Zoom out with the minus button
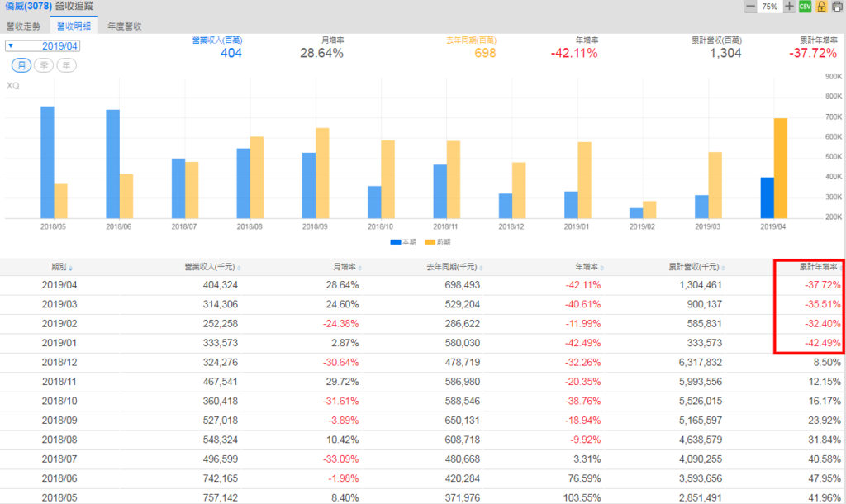Screen dimensions: 846x504 point(750,7)
